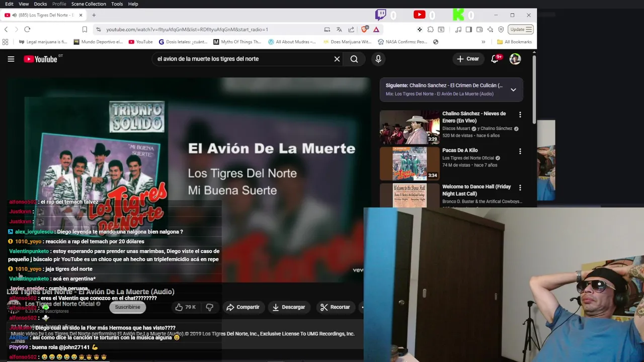
Task: Click the Compartir share button
Action: (x=243, y=307)
